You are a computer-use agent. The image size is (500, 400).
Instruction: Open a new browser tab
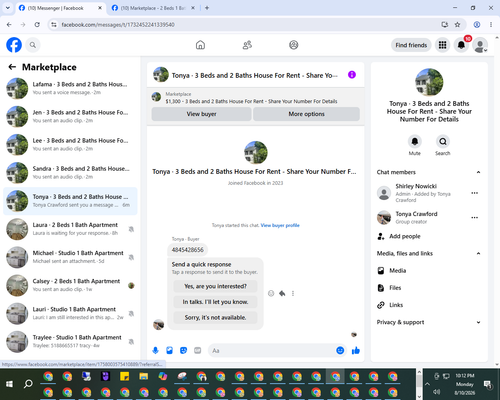tap(207, 8)
